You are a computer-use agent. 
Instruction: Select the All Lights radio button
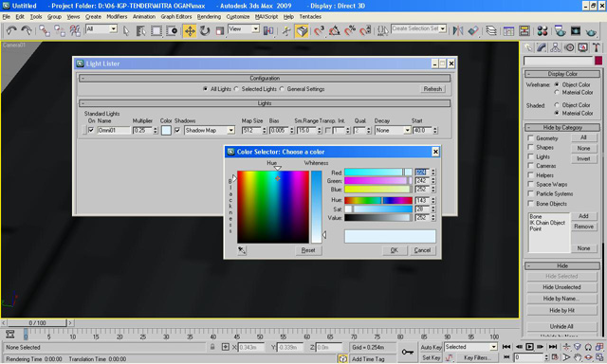(x=205, y=89)
